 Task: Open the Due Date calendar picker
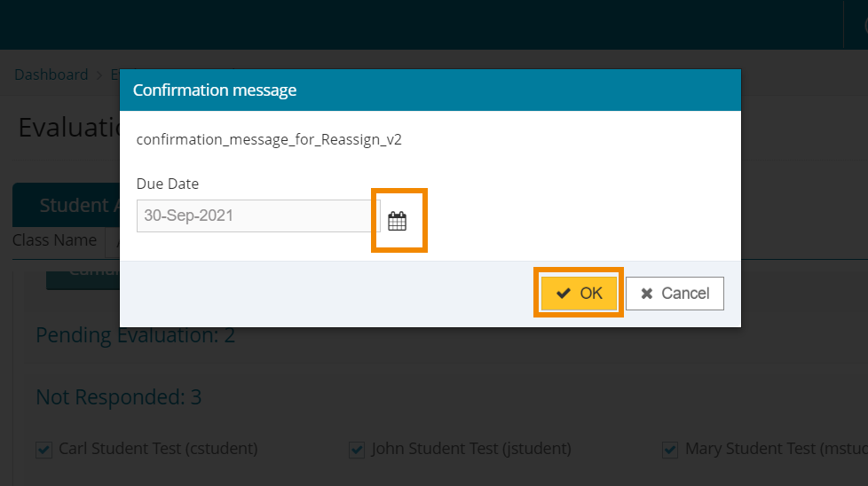pyautogui.click(x=397, y=221)
